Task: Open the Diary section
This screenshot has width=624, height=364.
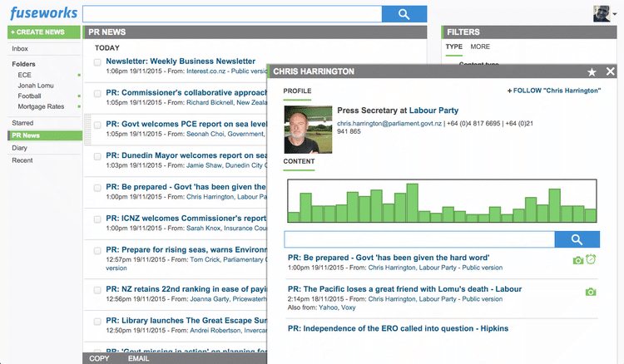Action: pyautogui.click(x=19, y=148)
